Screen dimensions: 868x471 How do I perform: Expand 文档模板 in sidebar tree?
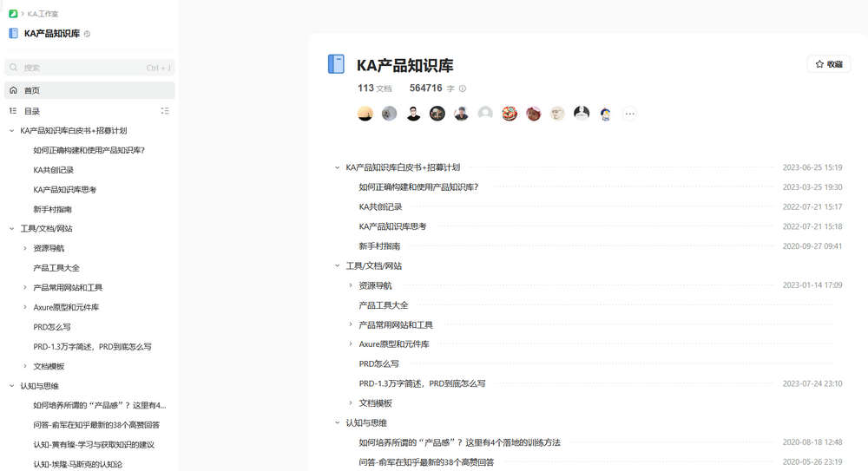click(x=25, y=366)
